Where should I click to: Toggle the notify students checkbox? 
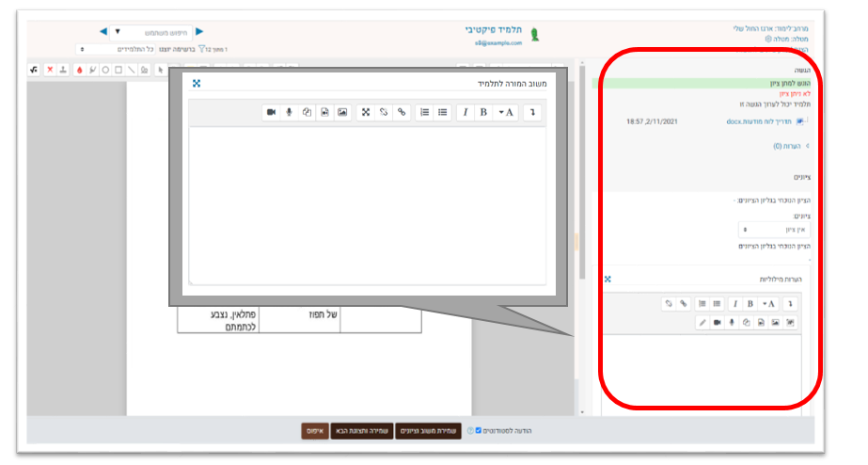(478, 431)
